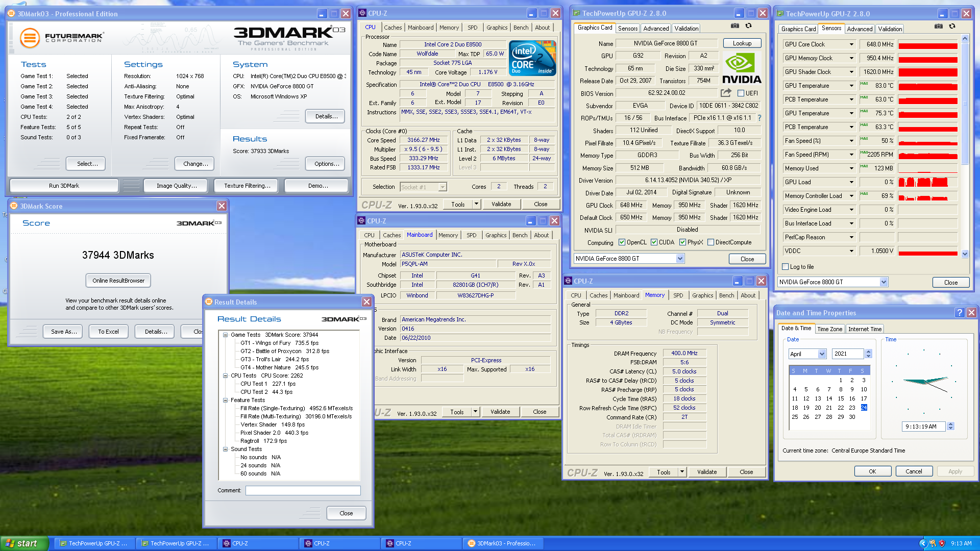Click the camera icon in GPU-Z Sensors window

tap(938, 27)
